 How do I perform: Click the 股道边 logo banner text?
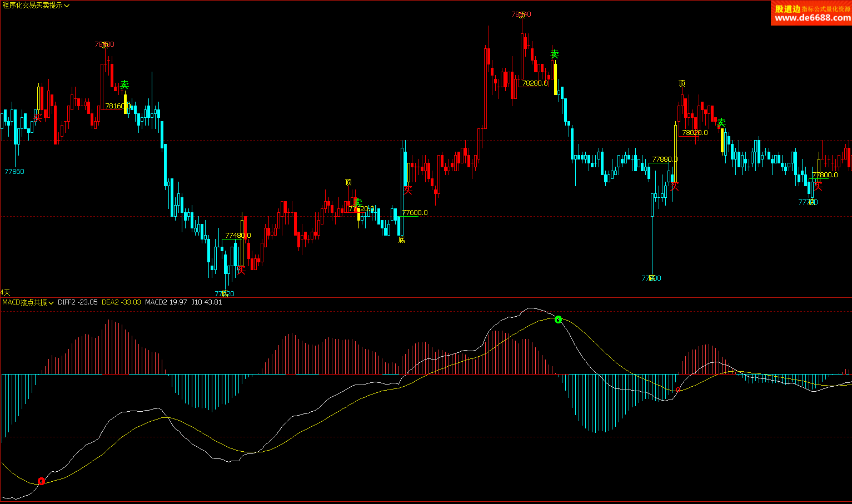click(787, 9)
